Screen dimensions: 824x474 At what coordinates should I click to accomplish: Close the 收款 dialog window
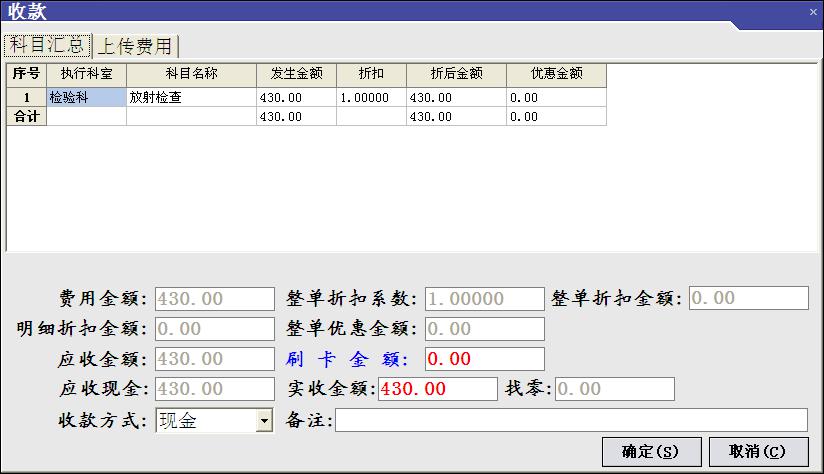[811, 11]
